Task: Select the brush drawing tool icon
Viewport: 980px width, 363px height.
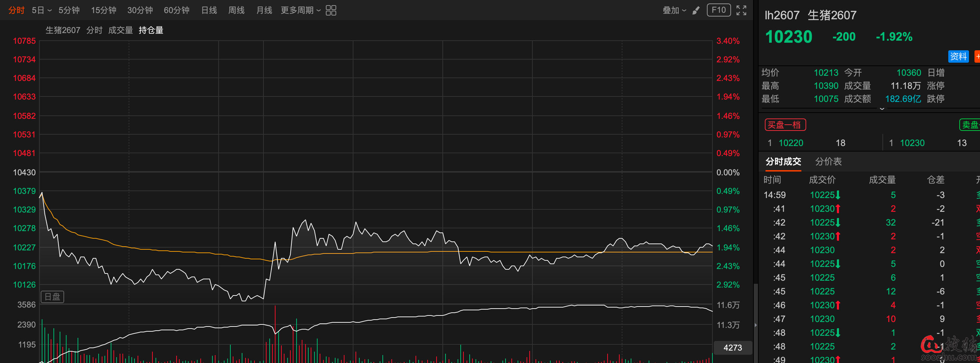Action: click(x=696, y=10)
